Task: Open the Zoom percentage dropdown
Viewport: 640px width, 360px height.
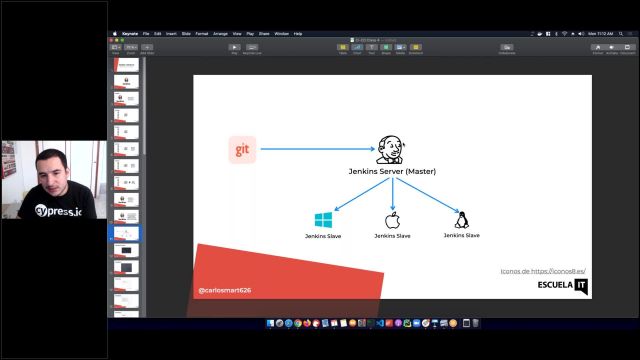Action: coord(131,47)
